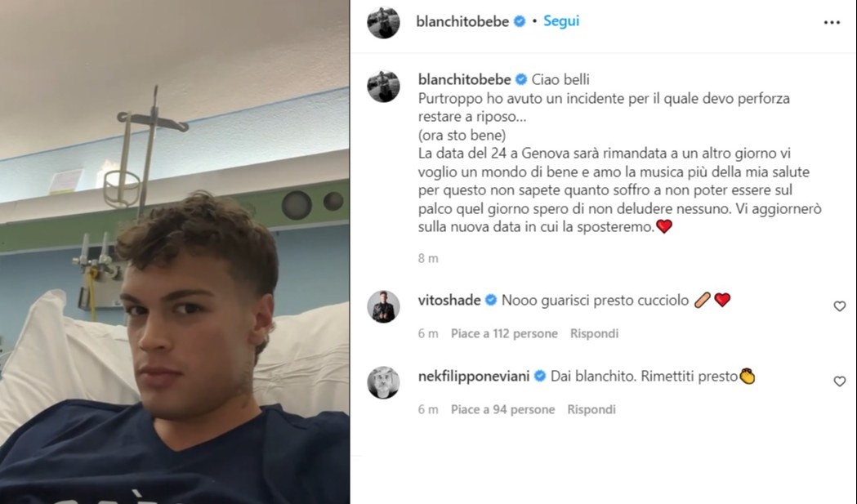Image resolution: width=857 pixels, height=504 pixels.
Task: Open the three-dots more options menu
Action: [x=832, y=22]
